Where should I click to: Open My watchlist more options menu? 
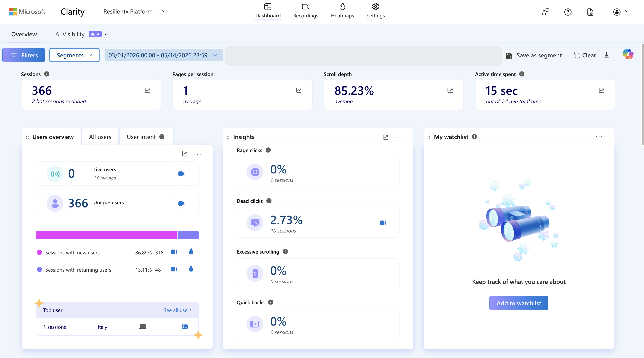599,136
